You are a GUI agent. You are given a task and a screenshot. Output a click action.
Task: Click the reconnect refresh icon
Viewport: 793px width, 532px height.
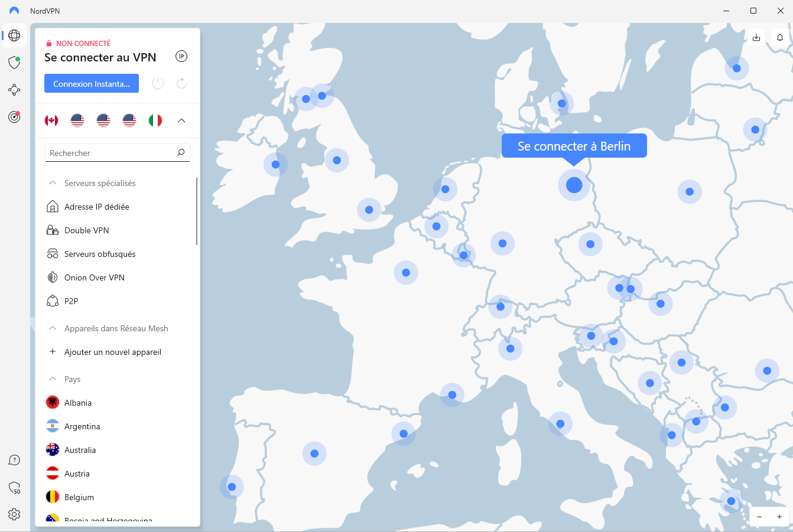[181, 83]
